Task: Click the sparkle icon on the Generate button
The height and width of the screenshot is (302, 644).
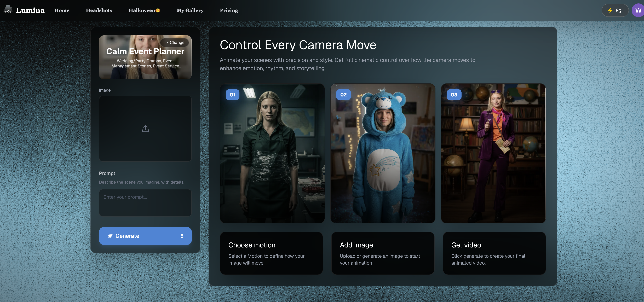Action: [110, 236]
